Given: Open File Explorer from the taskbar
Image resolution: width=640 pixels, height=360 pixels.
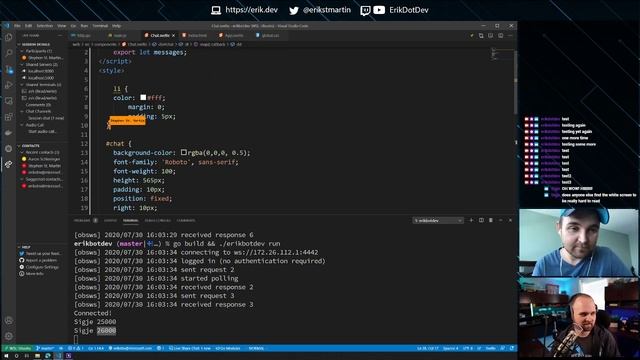Looking at the screenshot, I should point(37,356).
